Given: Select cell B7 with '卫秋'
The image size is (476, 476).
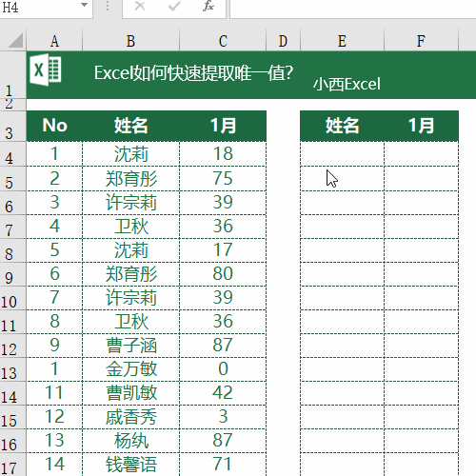Looking at the screenshot, I should pyautogui.click(x=131, y=227).
